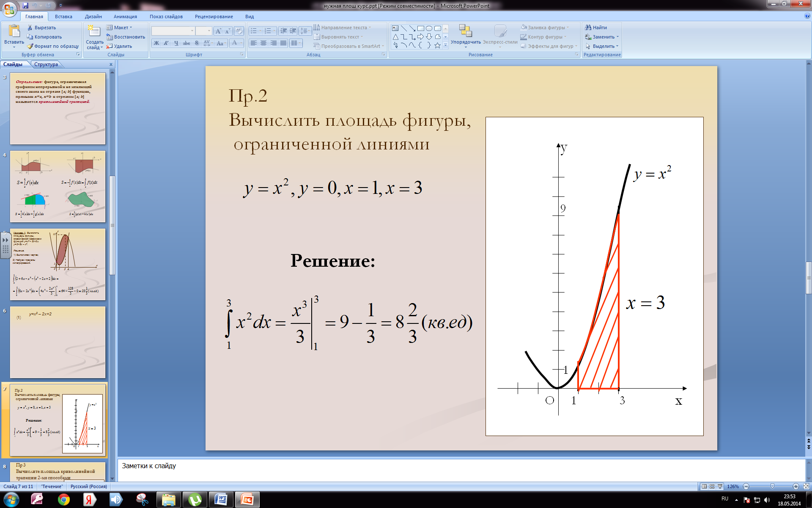Decrease list indent level
This screenshot has height=508, width=812.
pyautogui.click(x=283, y=31)
